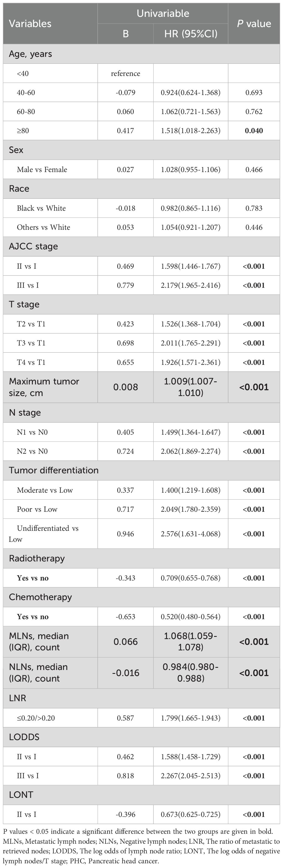Click the HR (95%CI) subheader

click(191, 34)
